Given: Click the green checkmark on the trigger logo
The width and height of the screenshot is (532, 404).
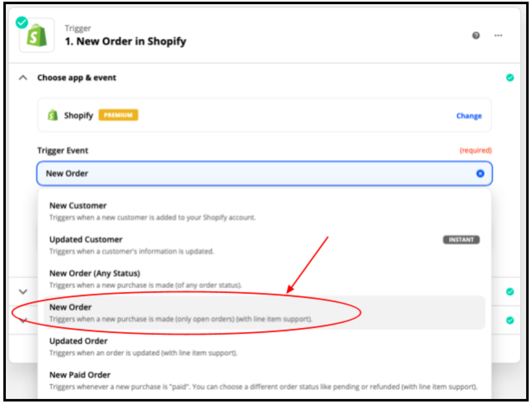Looking at the screenshot, I should pos(22,22).
